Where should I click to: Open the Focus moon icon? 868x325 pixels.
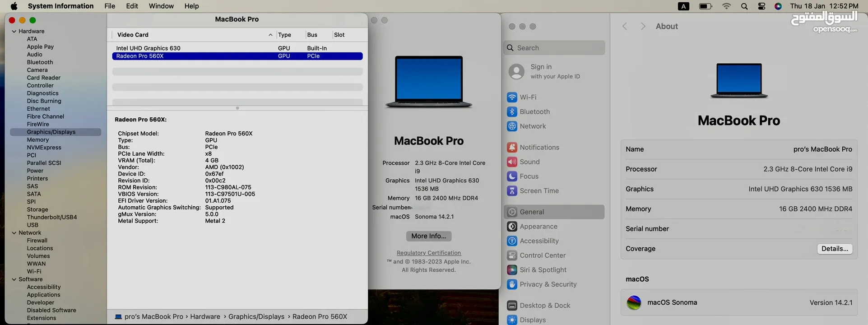pos(512,176)
